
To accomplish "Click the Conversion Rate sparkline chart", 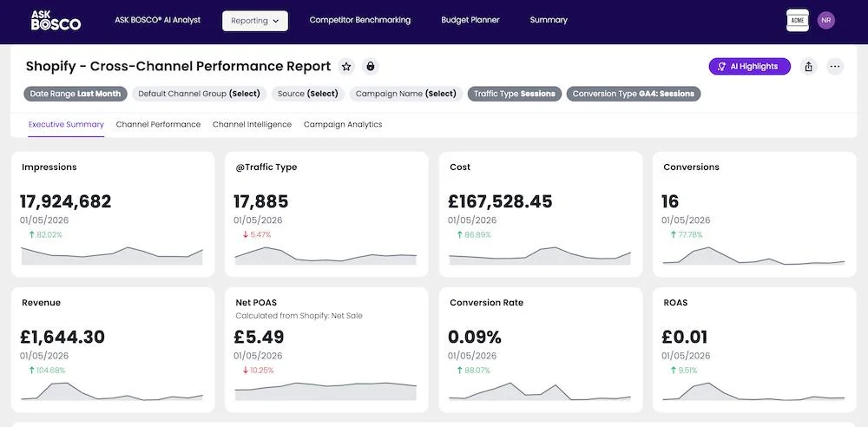I will coord(540,391).
